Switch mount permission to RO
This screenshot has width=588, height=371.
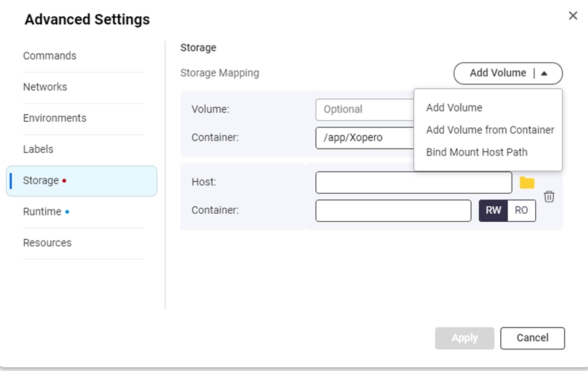pyautogui.click(x=521, y=211)
